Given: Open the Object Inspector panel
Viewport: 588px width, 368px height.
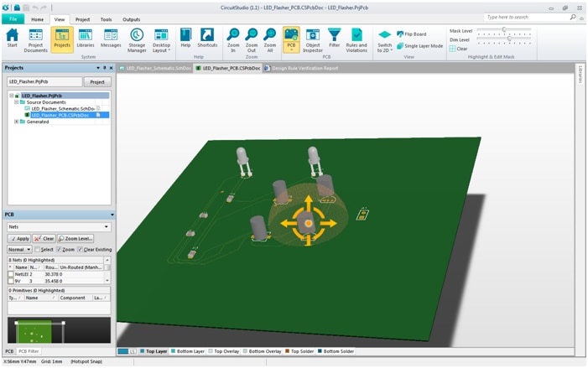Looking at the screenshot, I should coord(313,40).
